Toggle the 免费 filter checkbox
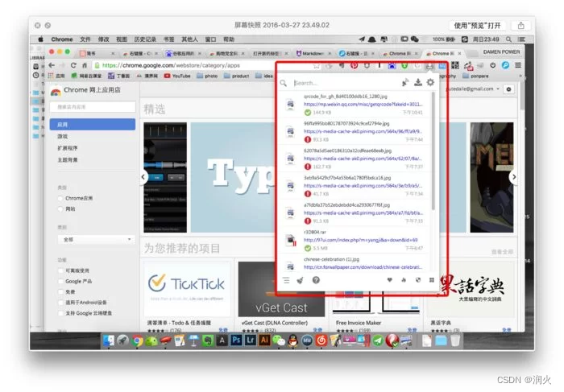Viewport: 564px width, 392px height. click(60, 291)
